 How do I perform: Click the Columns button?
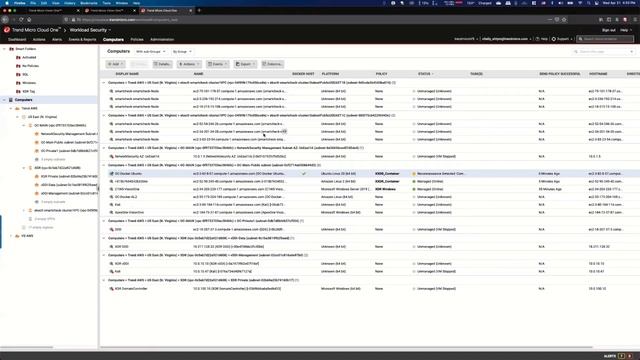(272, 64)
